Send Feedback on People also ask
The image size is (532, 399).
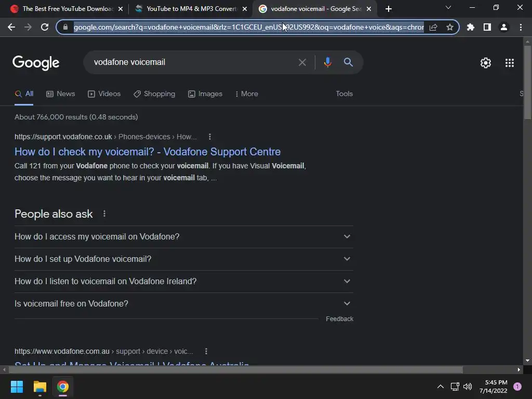[339, 319]
